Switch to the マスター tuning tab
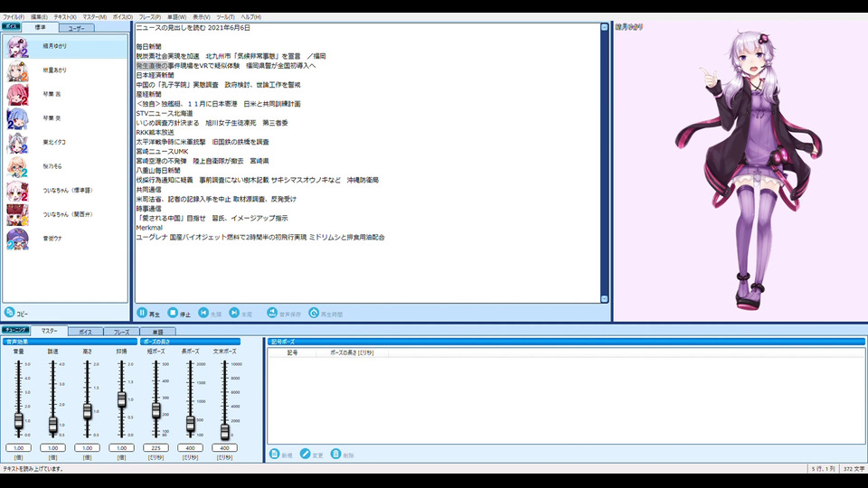 click(49, 331)
